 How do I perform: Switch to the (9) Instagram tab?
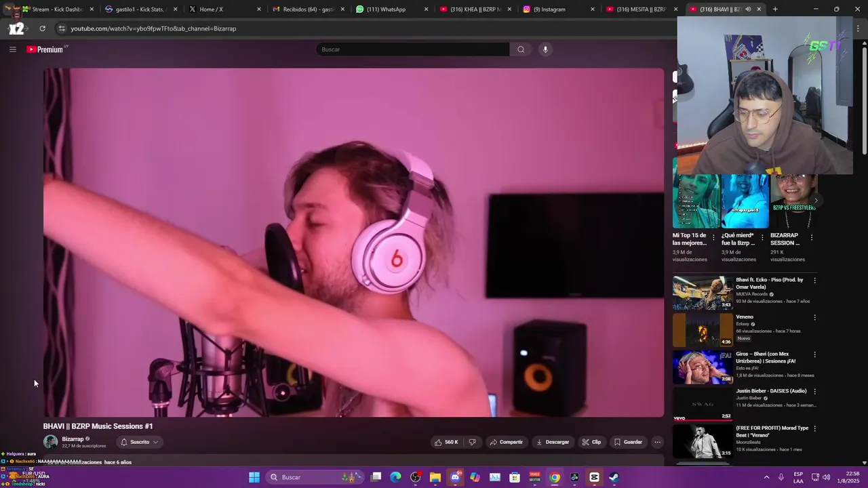coord(559,9)
